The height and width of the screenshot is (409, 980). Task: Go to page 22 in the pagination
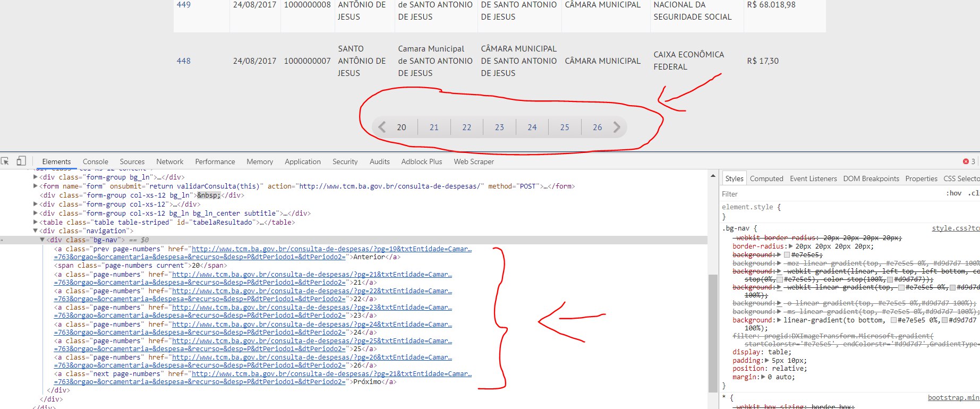click(x=467, y=127)
